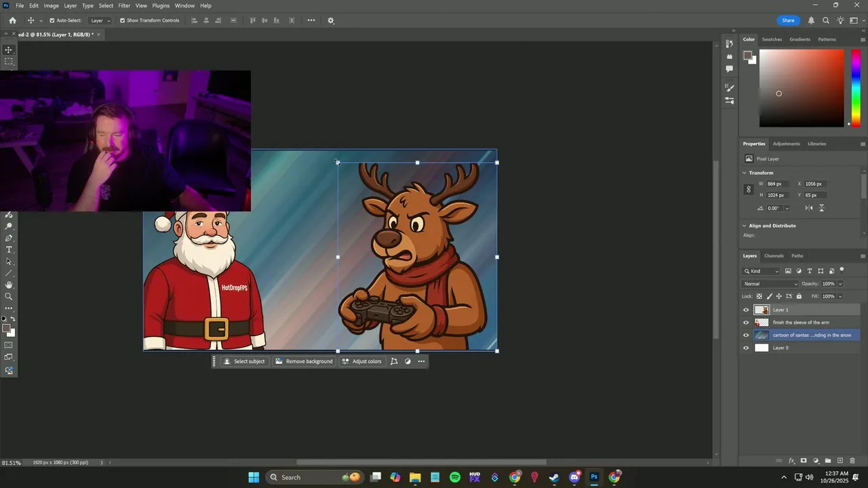Select the Pen tool
868x488 pixels.
[x=9, y=238]
